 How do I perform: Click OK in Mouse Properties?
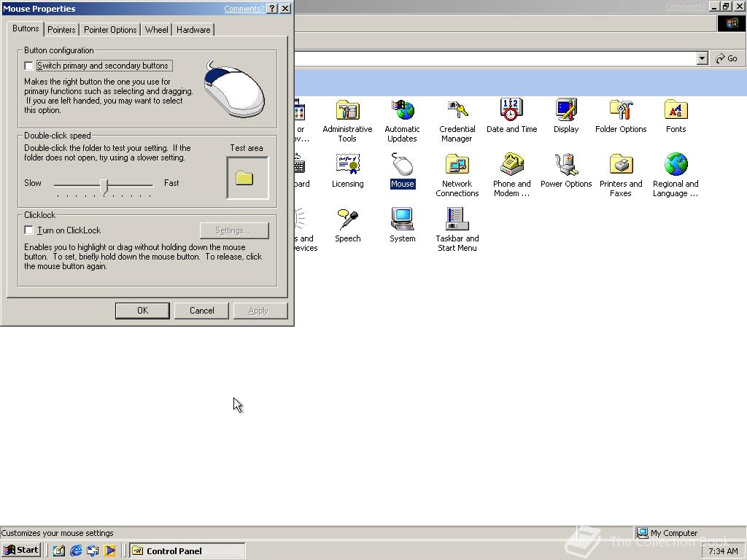(x=142, y=311)
